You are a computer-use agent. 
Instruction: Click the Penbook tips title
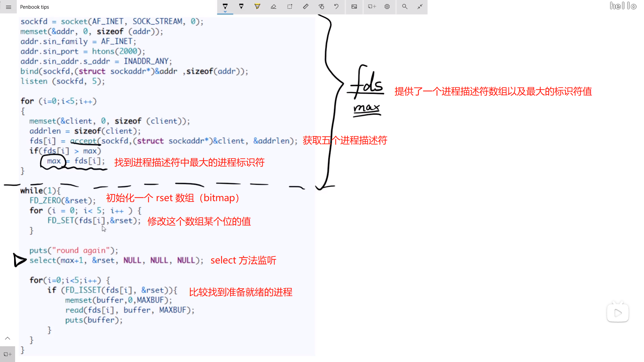pos(35,7)
